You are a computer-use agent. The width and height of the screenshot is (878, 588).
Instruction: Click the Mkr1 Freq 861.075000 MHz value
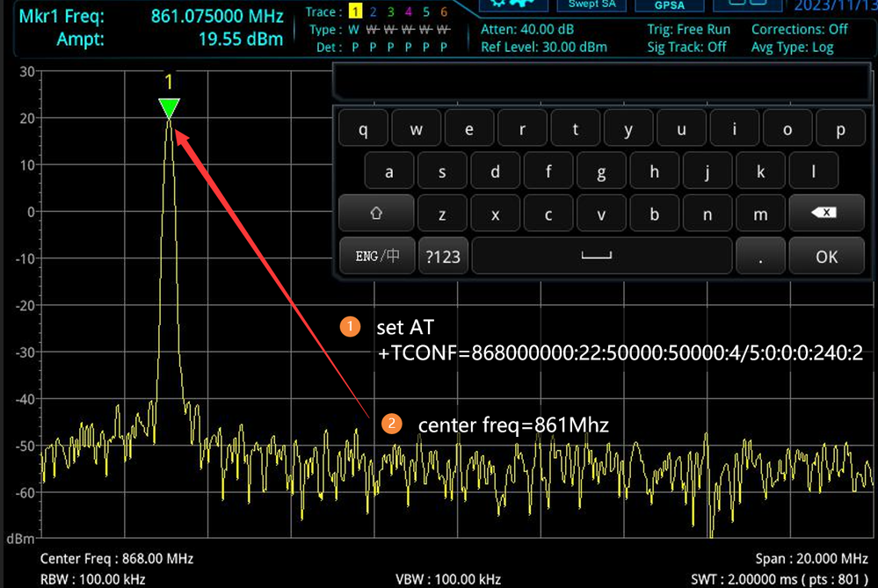[x=217, y=16]
